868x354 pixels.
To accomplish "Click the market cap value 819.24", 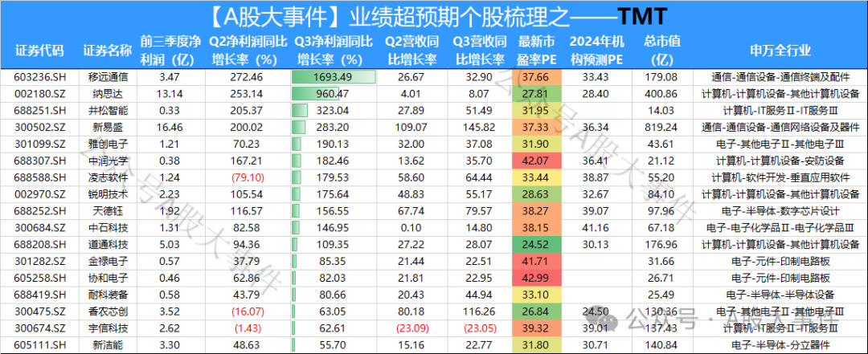I will tap(661, 127).
